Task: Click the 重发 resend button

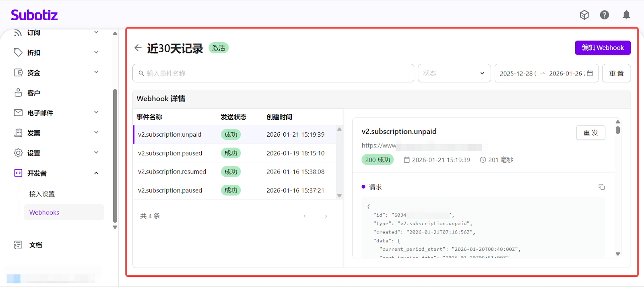Action: tap(590, 133)
